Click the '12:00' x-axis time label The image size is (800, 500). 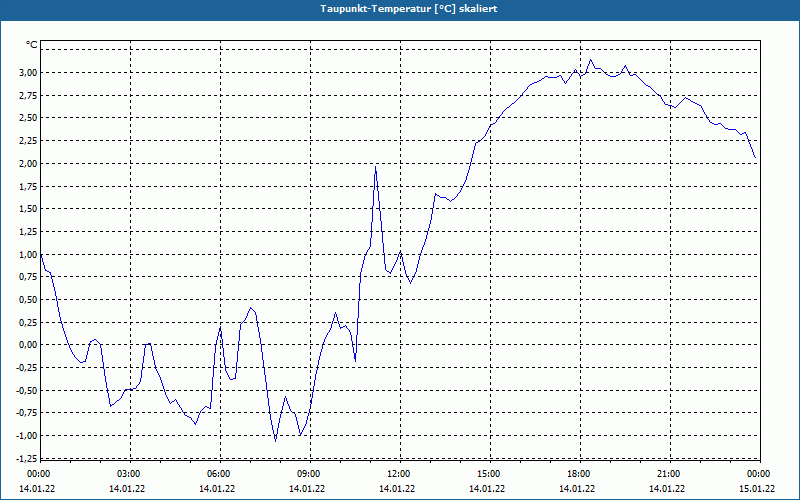point(398,474)
